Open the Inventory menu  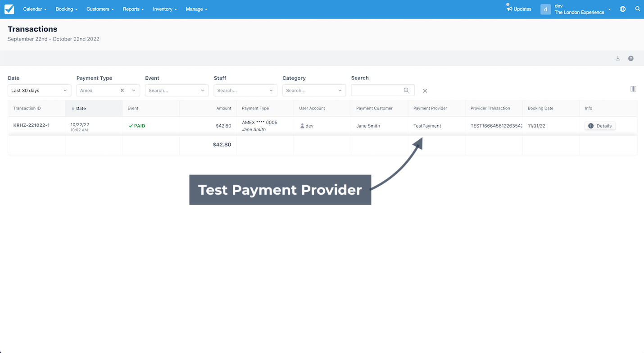tap(165, 9)
